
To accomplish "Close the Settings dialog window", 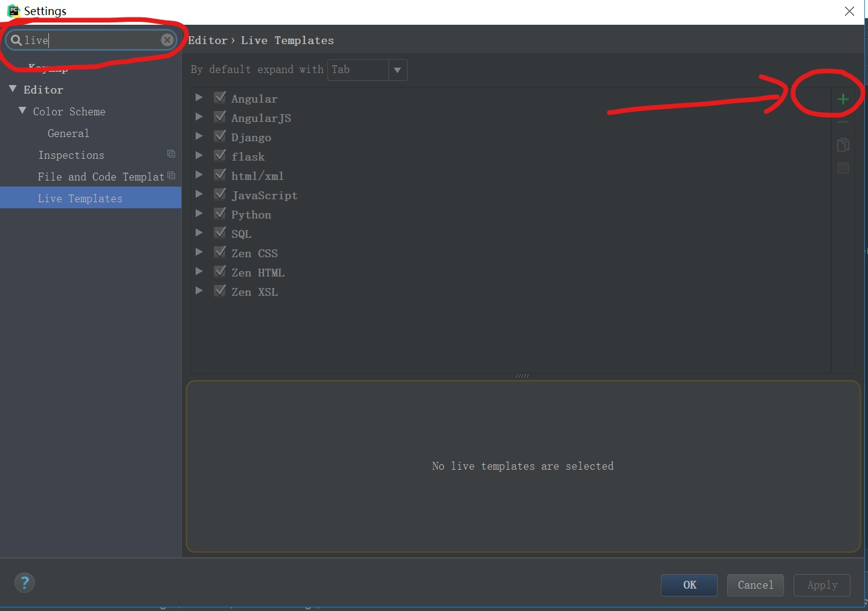I will [849, 11].
